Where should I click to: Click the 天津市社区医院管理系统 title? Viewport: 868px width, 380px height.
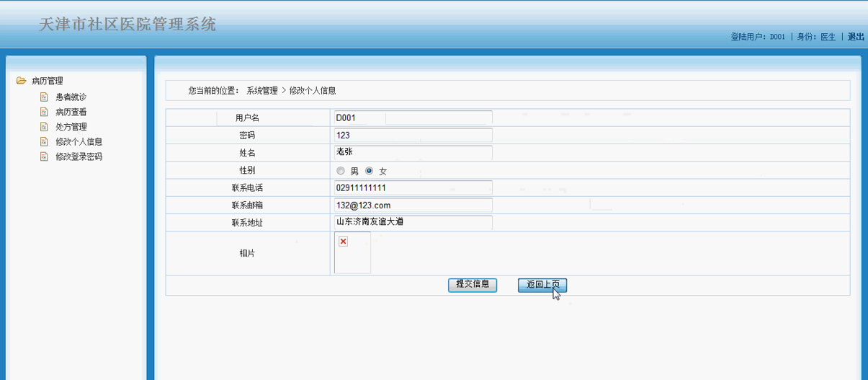(x=127, y=25)
